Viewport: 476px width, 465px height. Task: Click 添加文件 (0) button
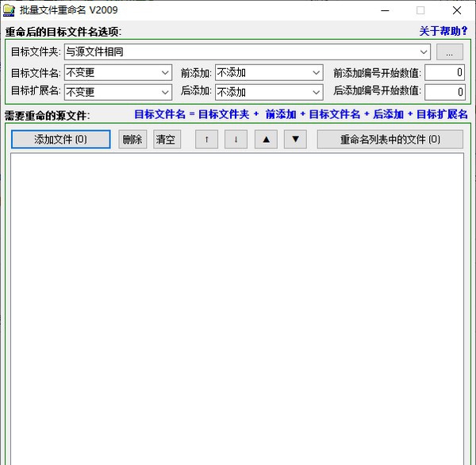tap(61, 140)
